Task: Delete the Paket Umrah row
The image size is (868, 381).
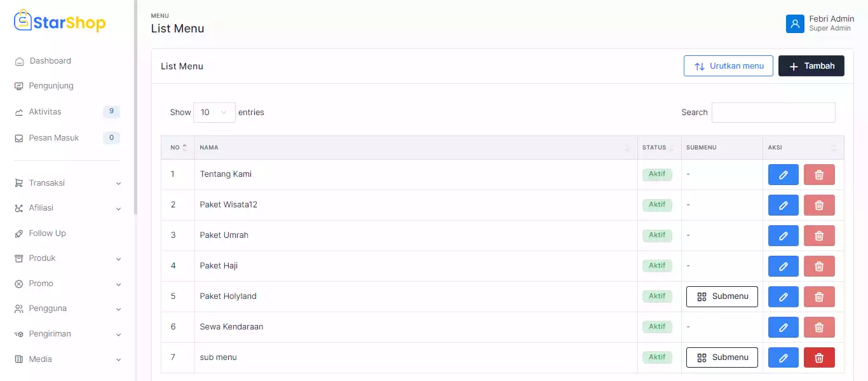Action: (x=818, y=236)
